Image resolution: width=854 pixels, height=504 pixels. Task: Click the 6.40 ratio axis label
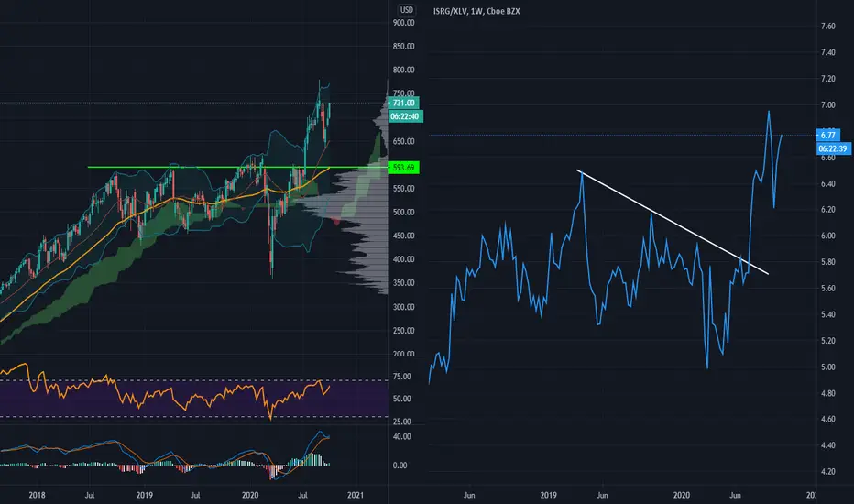(827, 183)
